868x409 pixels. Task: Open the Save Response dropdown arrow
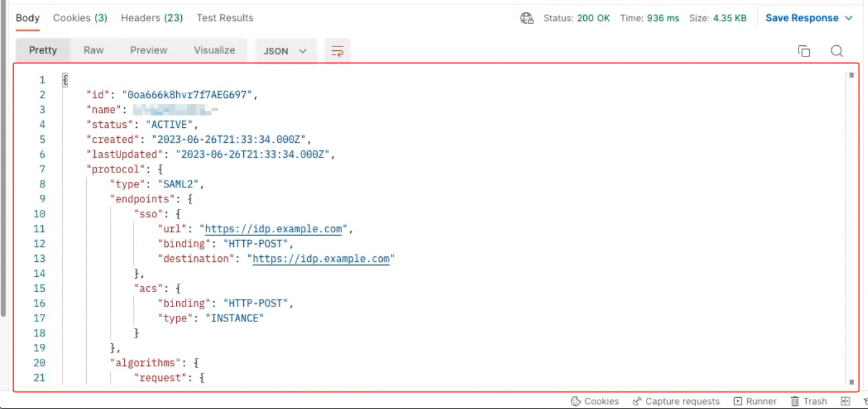(x=849, y=18)
